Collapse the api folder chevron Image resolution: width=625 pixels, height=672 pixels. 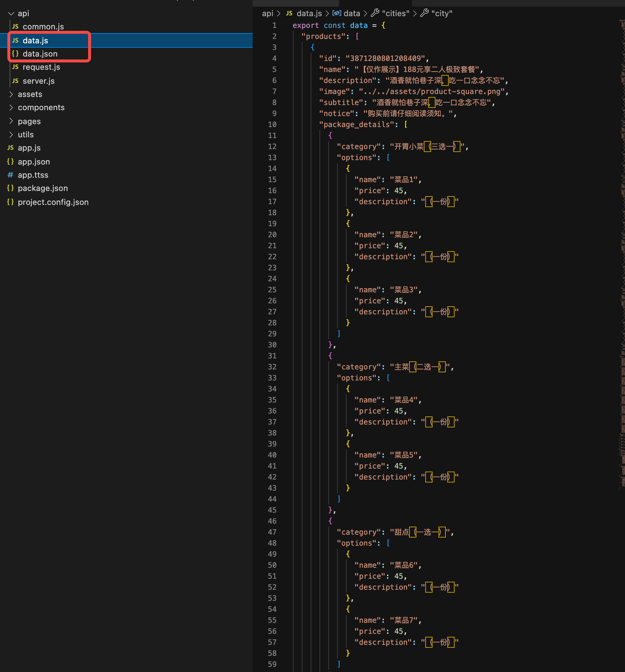point(11,14)
